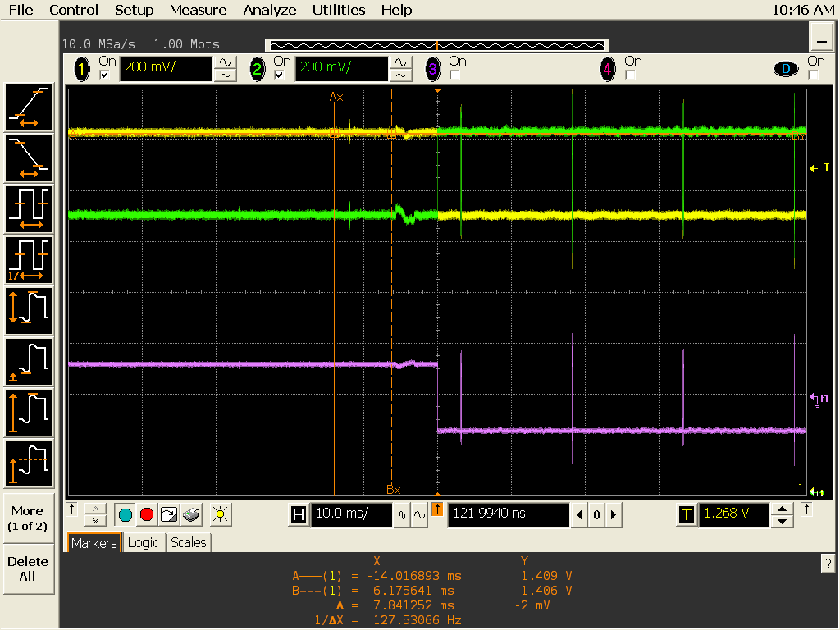
Task: Select the V top threshold measurement icon
Action: 29,463
